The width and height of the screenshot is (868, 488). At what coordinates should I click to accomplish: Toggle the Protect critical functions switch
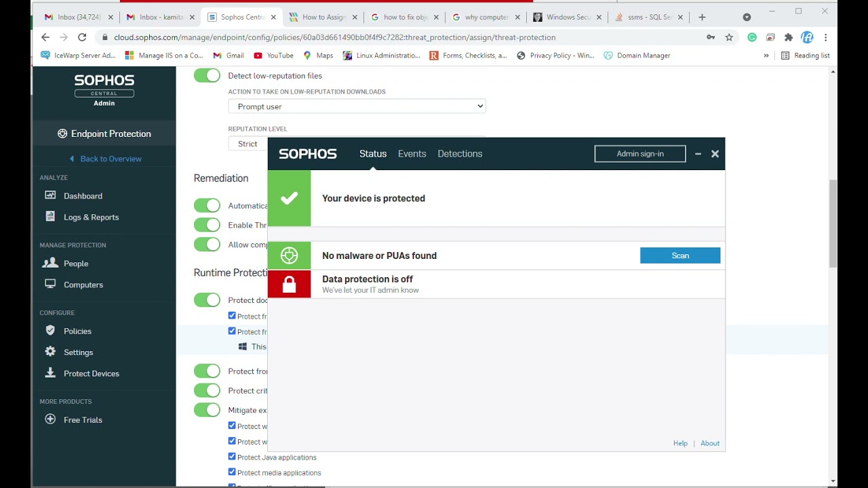pyautogui.click(x=207, y=390)
